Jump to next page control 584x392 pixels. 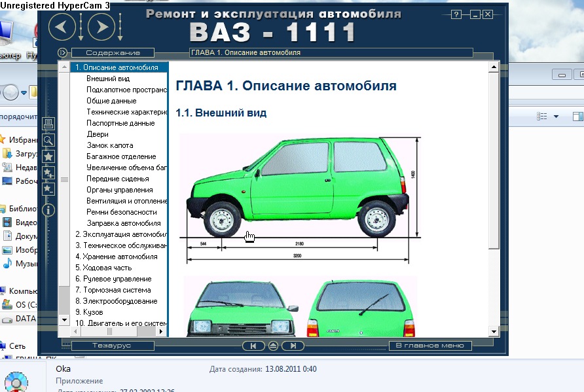[293, 346]
